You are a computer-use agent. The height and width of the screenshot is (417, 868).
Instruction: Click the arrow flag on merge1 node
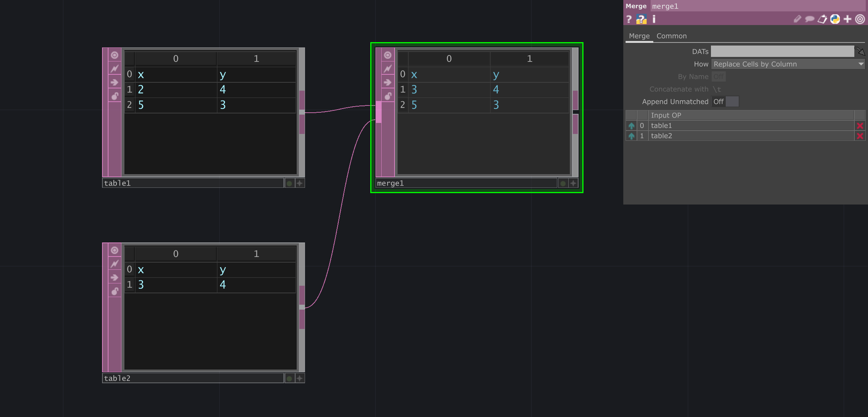point(388,82)
